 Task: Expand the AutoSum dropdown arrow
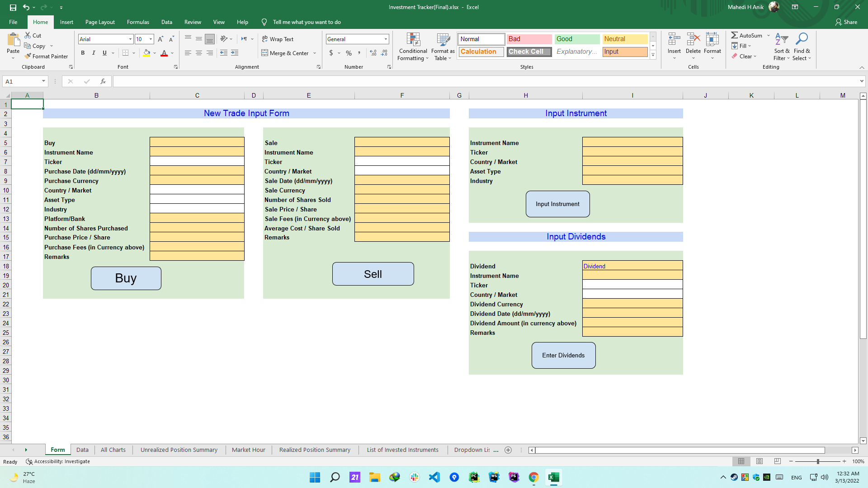click(768, 35)
